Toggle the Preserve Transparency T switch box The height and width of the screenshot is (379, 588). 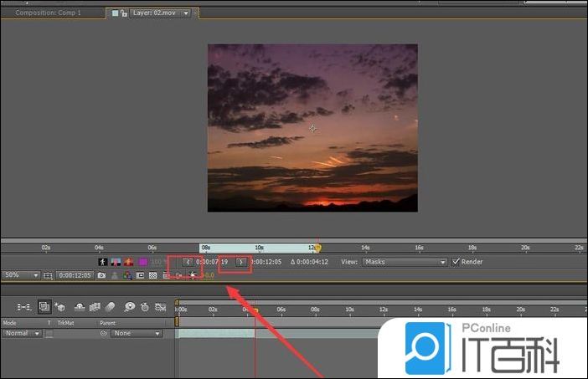(x=49, y=334)
